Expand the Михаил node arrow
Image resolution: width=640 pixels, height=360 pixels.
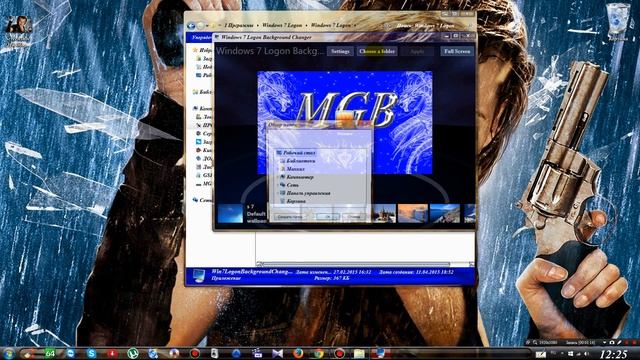tap(278, 169)
